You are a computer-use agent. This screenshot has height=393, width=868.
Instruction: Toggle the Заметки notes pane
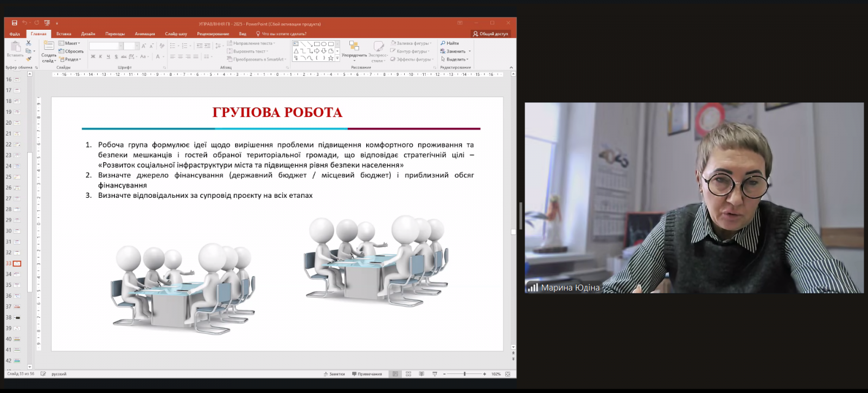[334, 374]
